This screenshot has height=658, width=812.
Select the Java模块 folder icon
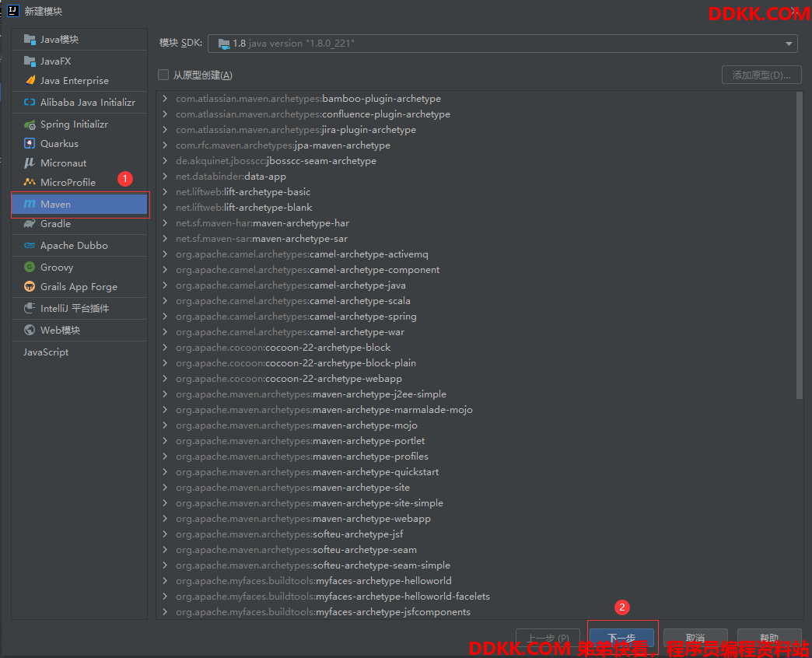click(x=30, y=40)
